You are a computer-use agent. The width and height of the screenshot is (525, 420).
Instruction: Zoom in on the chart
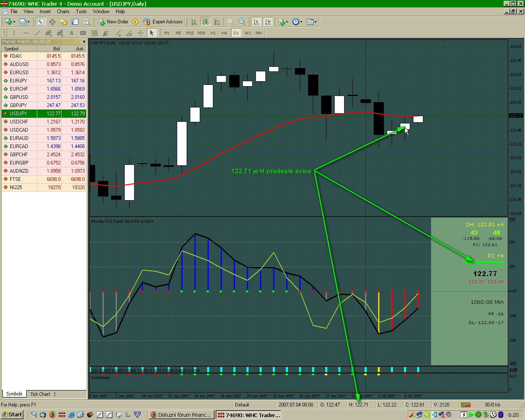(x=231, y=22)
